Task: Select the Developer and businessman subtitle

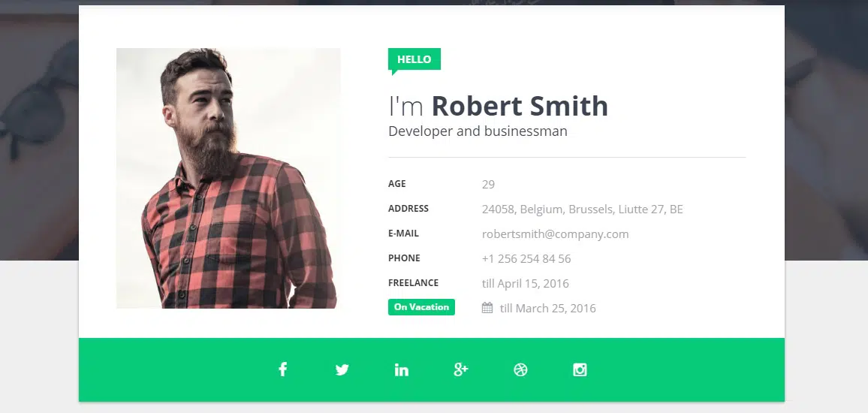Action: (x=478, y=131)
